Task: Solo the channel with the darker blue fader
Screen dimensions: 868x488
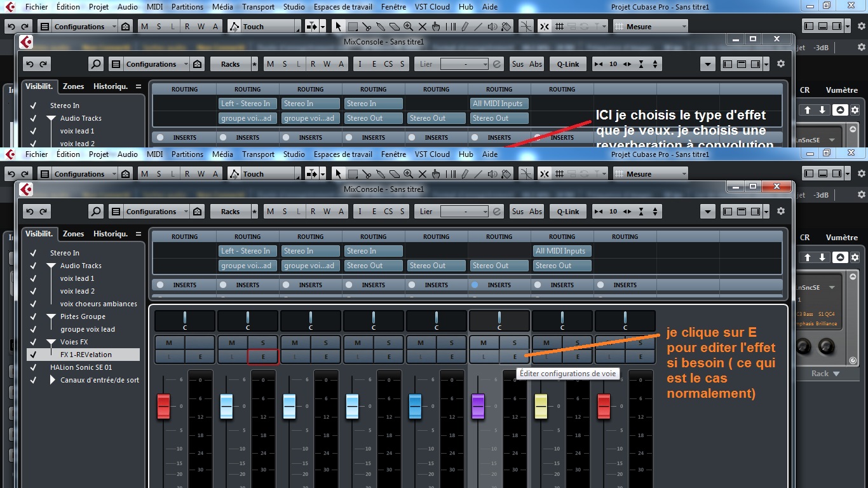Action: [x=452, y=343]
